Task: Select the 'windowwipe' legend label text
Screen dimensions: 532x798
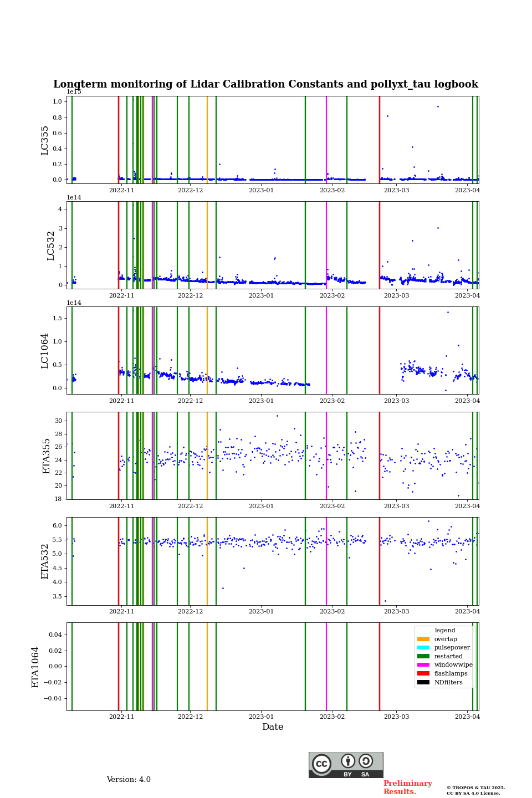Action: (453, 665)
